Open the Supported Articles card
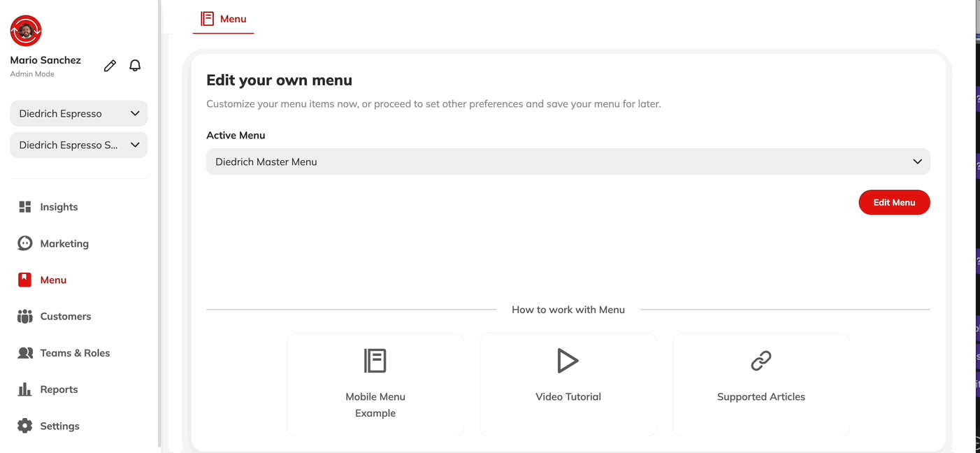This screenshot has width=980, height=453. (x=761, y=384)
